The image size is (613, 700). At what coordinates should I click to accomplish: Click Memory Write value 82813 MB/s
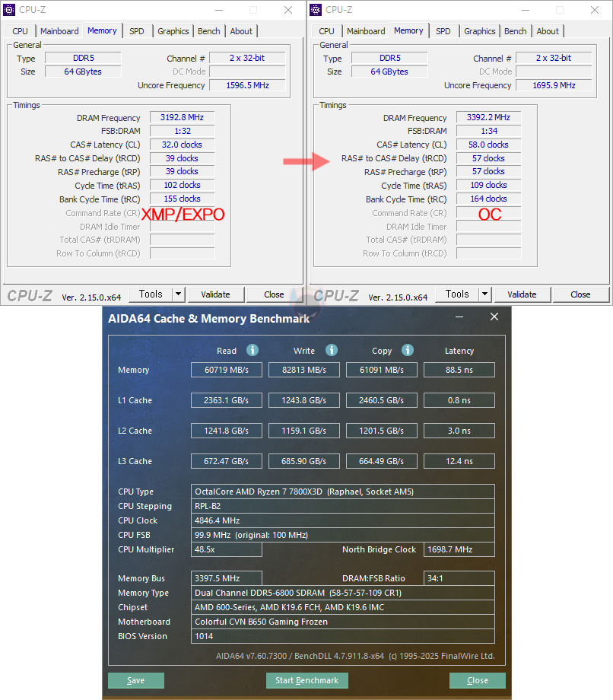click(304, 370)
